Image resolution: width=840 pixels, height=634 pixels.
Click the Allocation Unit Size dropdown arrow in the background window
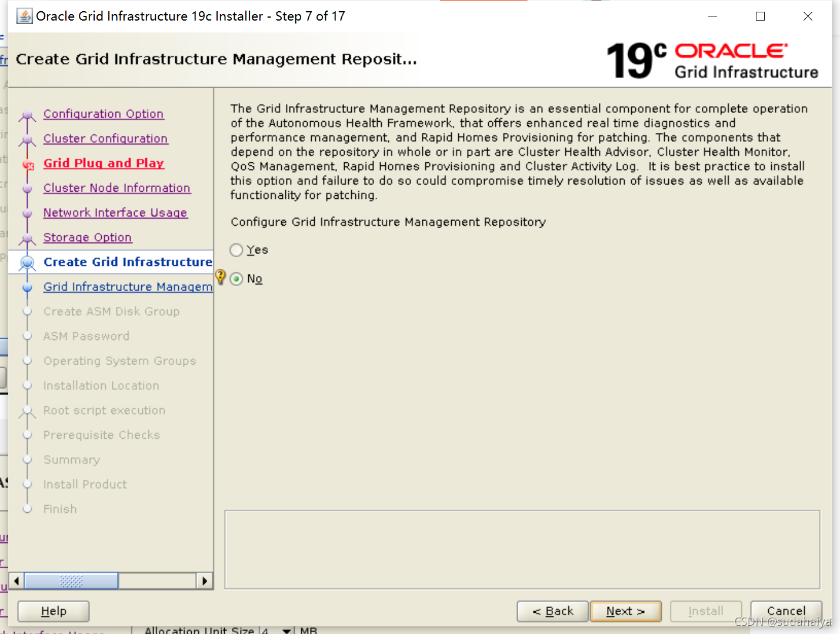[286, 630]
